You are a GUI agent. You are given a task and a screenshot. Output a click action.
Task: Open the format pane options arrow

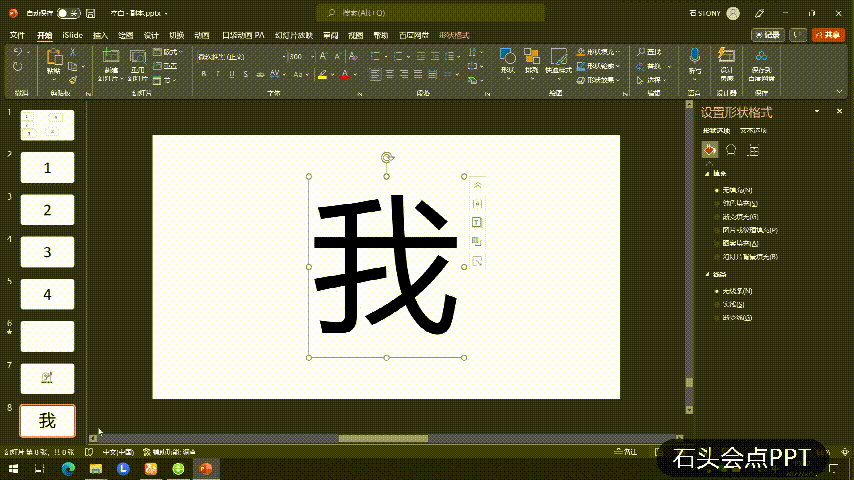817,111
